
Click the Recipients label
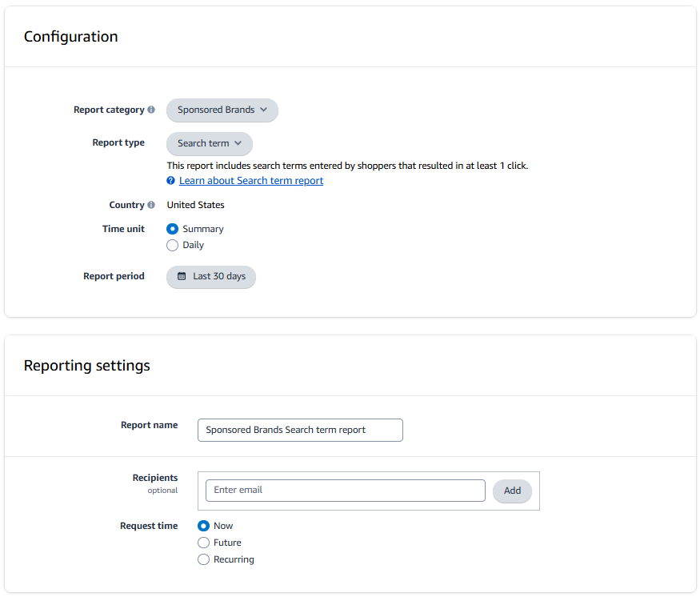(155, 478)
